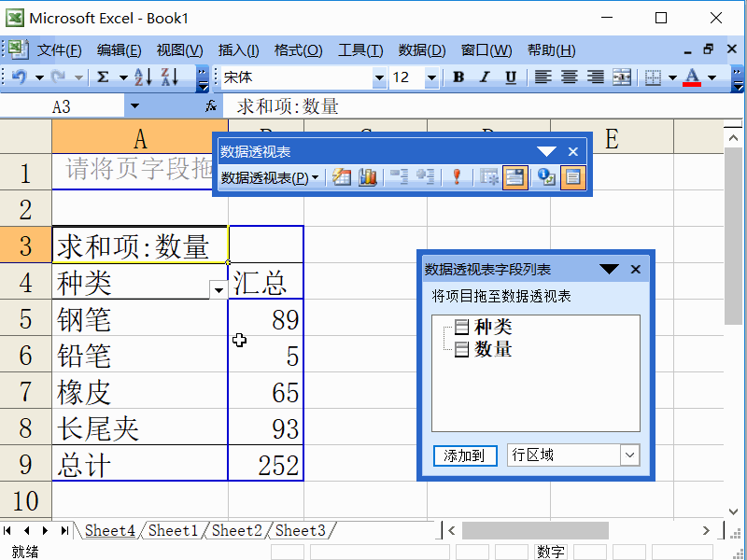Screen dimensions: 747x560
Task: Click the Show Detail icon
Action: pyautogui.click(x=425, y=177)
